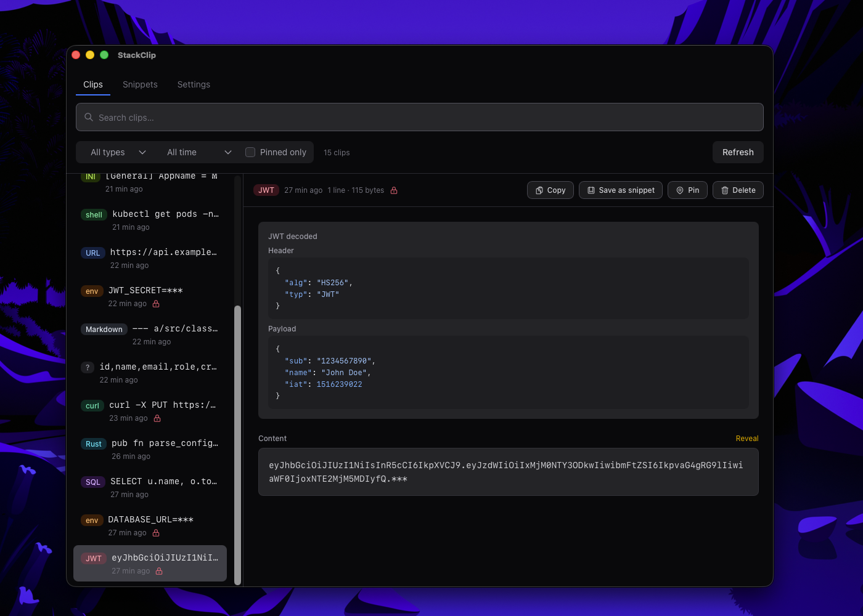
Task: Click the env badge on the JWT_SECRET clip
Action: [x=91, y=291]
